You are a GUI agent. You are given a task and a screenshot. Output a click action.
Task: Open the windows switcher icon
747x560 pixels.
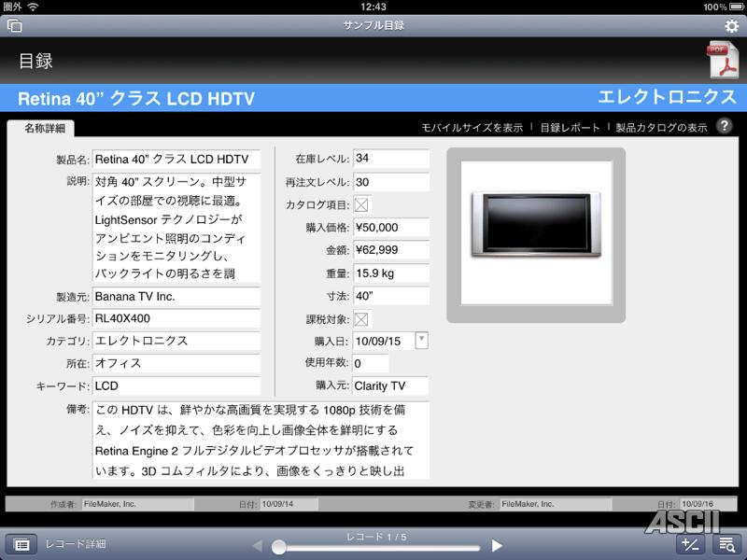point(15,26)
